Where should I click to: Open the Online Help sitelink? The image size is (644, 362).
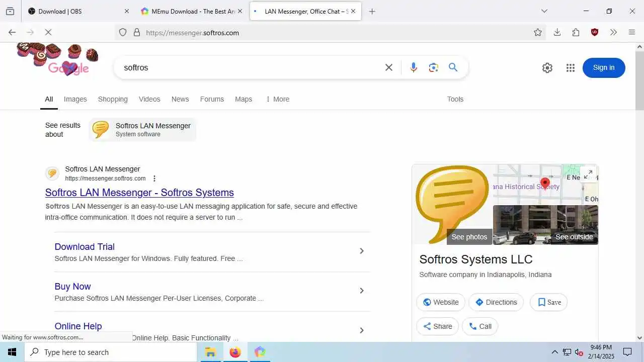pos(78,326)
